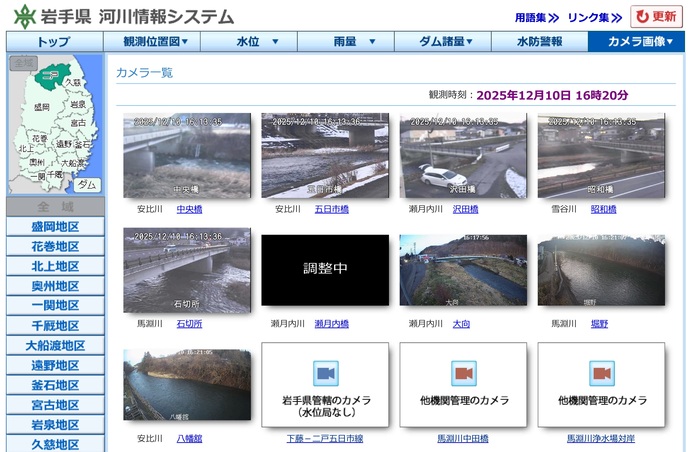Open the 水防警報 menu tab
Image resolution: width=690 pixels, height=452 pixels.
[x=540, y=41]
